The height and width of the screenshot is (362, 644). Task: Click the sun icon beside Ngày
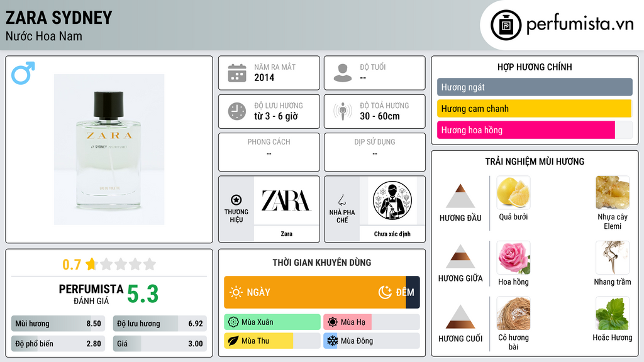(236, 292)
